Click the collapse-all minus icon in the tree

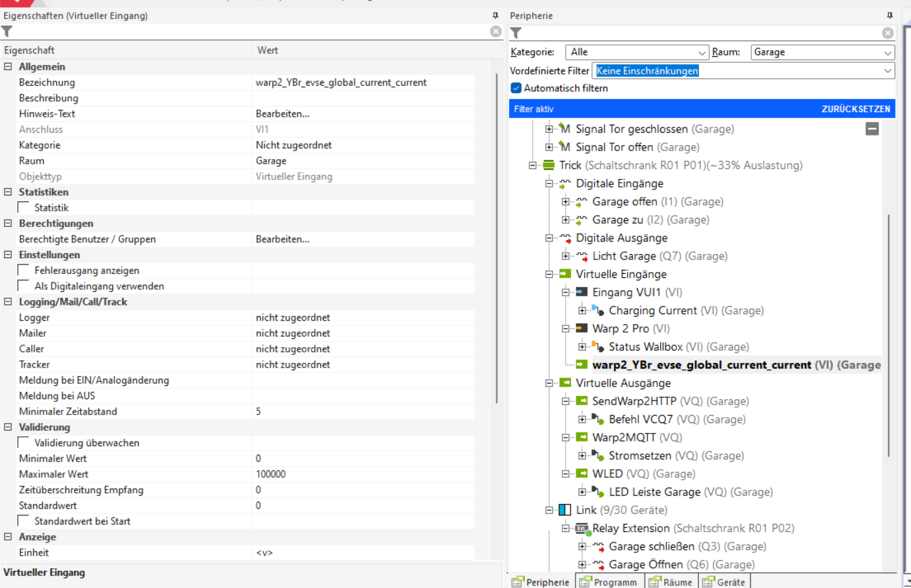(872, 129)
